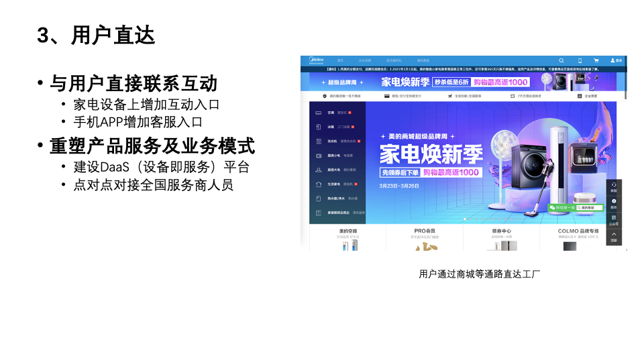644x362 pixels.
Task: Select the second carousel indicator dot
Action: [x=471, y=219]
